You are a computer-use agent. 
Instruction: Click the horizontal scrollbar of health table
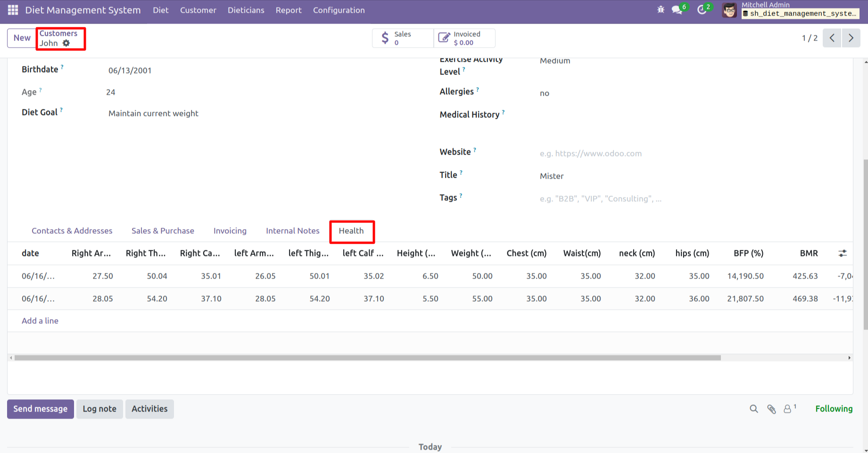pos(368,358)
